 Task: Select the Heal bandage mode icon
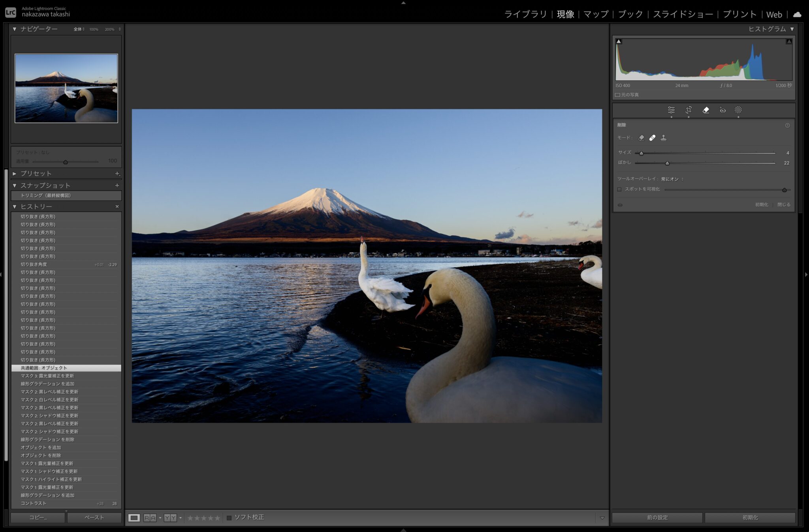tap(652, 138)
